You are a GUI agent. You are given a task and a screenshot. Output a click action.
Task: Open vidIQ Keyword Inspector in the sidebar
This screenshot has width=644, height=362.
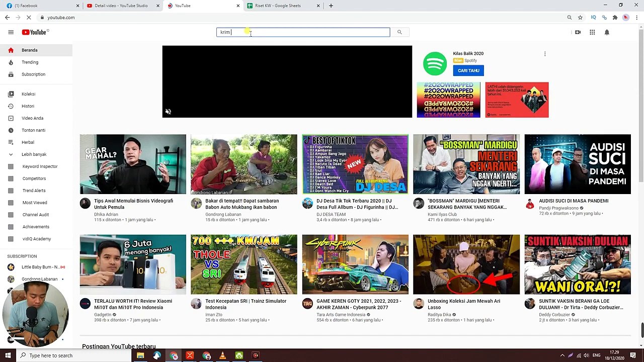coord(36,166)
